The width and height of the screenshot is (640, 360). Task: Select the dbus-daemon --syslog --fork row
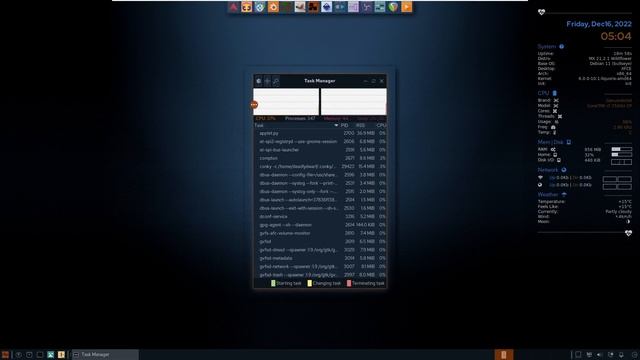tap(320, 183)
